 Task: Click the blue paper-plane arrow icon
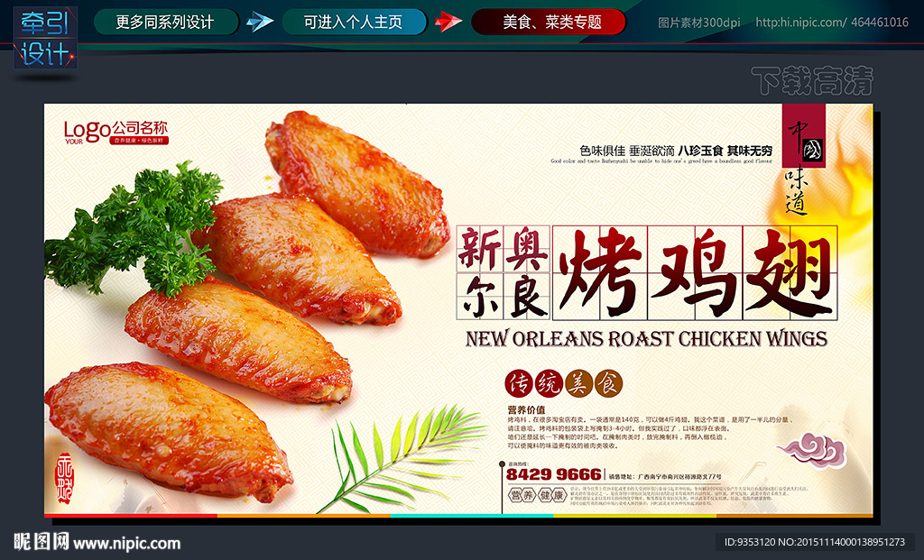pos(259,22)
